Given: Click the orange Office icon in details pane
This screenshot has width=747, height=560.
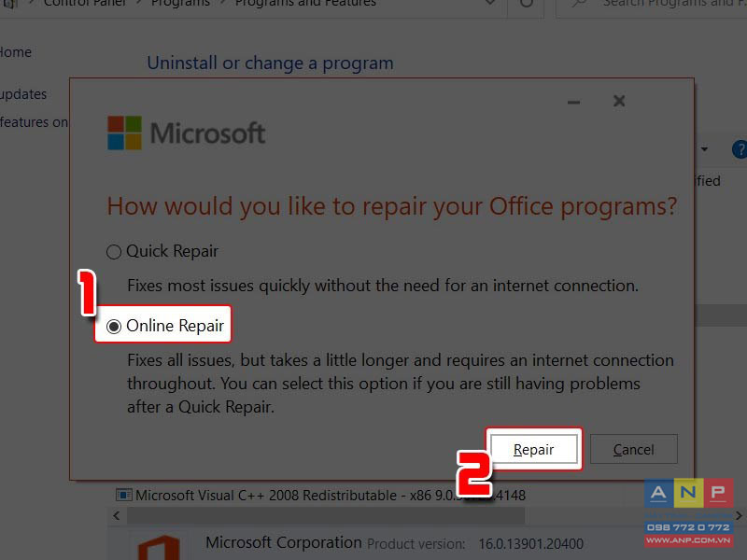Looking at the screenshot, I should coord(158,547).
